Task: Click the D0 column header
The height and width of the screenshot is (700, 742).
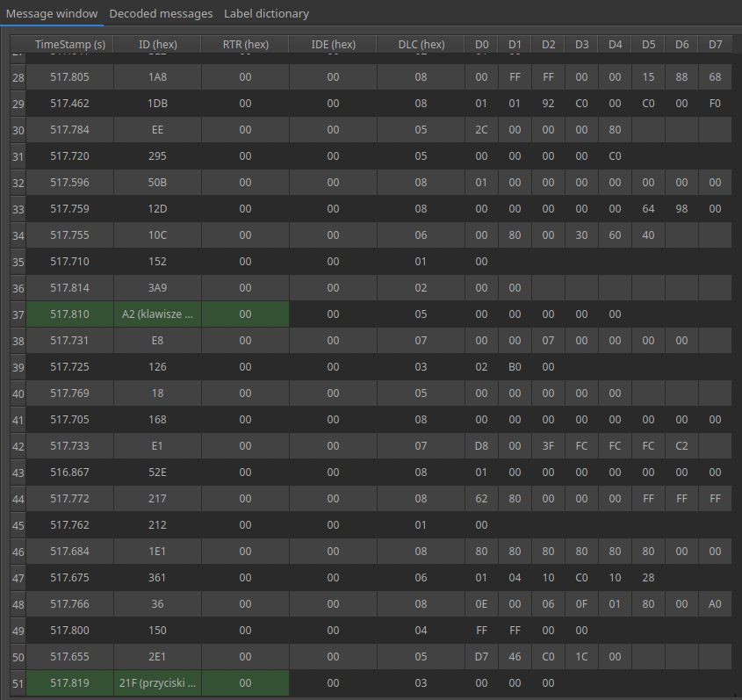Action: point(481,45)
